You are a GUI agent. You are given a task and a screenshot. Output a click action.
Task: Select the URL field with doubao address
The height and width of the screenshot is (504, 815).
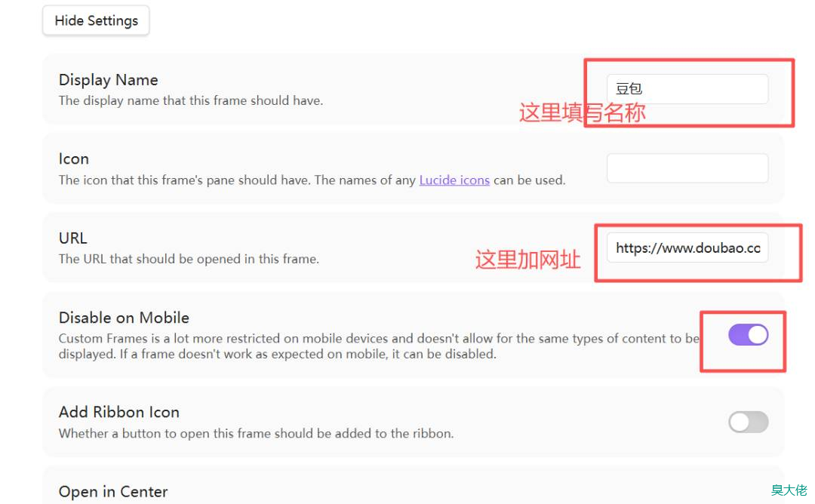(x=687, y=247)
